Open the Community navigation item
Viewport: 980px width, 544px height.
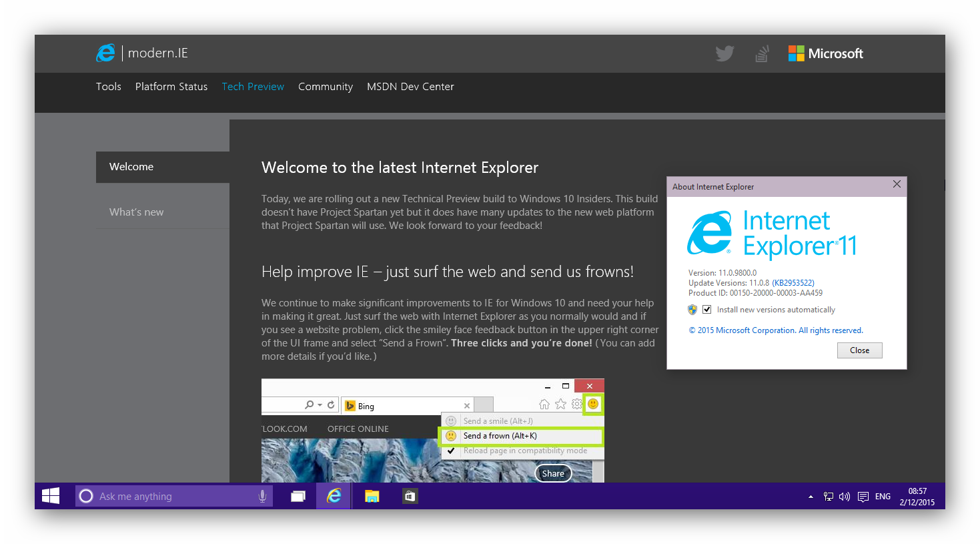coord(326,87)
